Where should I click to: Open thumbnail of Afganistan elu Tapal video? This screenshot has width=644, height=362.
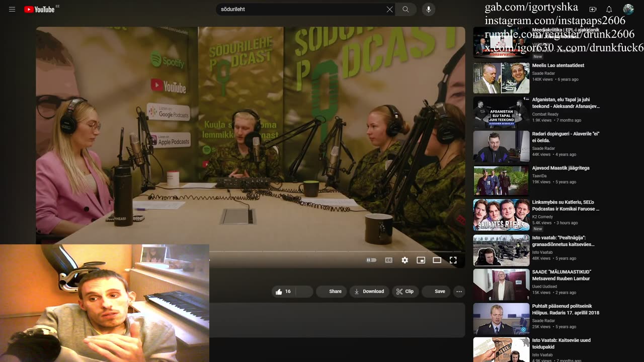[501, 112]
